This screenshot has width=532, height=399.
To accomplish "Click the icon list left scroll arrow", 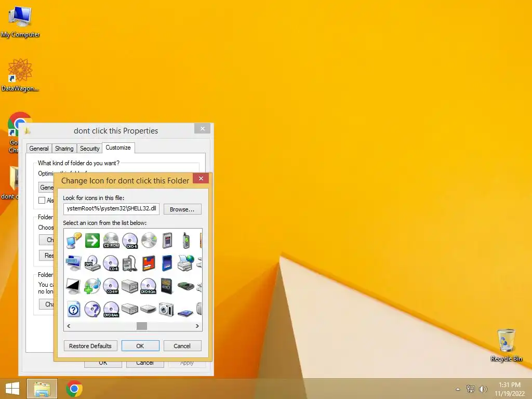I will tap(69, 326).
